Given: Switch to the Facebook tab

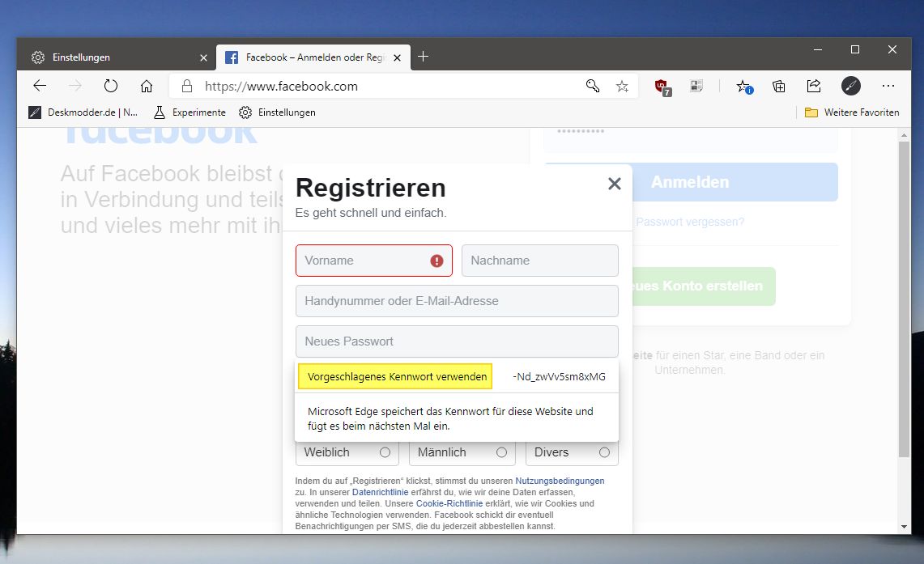Looking at the screenshot, I should pyautogui.click(x=313, y=57).
